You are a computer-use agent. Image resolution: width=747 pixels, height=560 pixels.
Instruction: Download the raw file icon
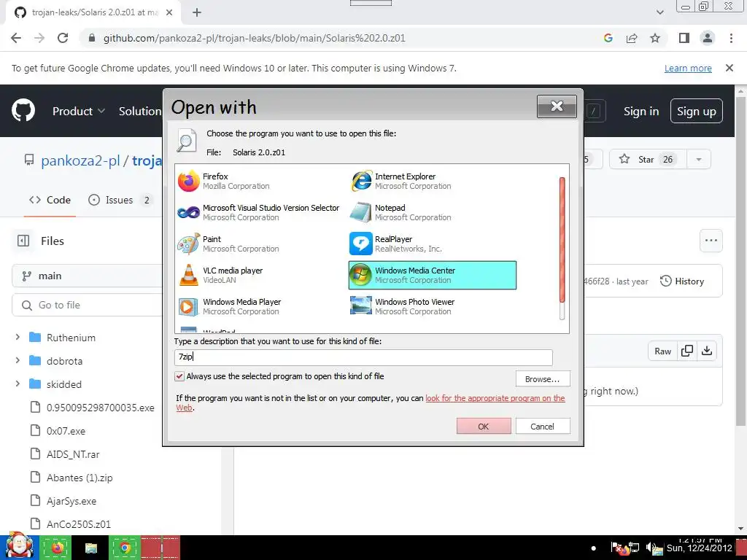pyautogui.click(x=707, y=351)
